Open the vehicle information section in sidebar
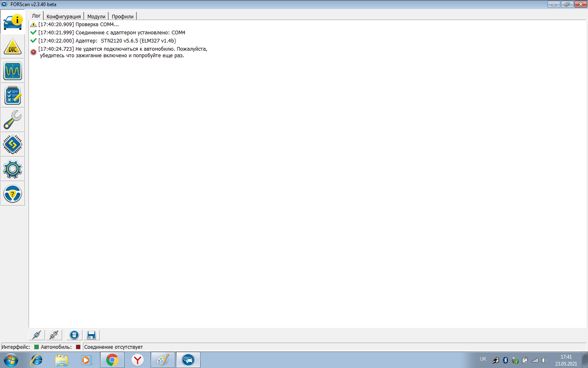 coord(13,22)
